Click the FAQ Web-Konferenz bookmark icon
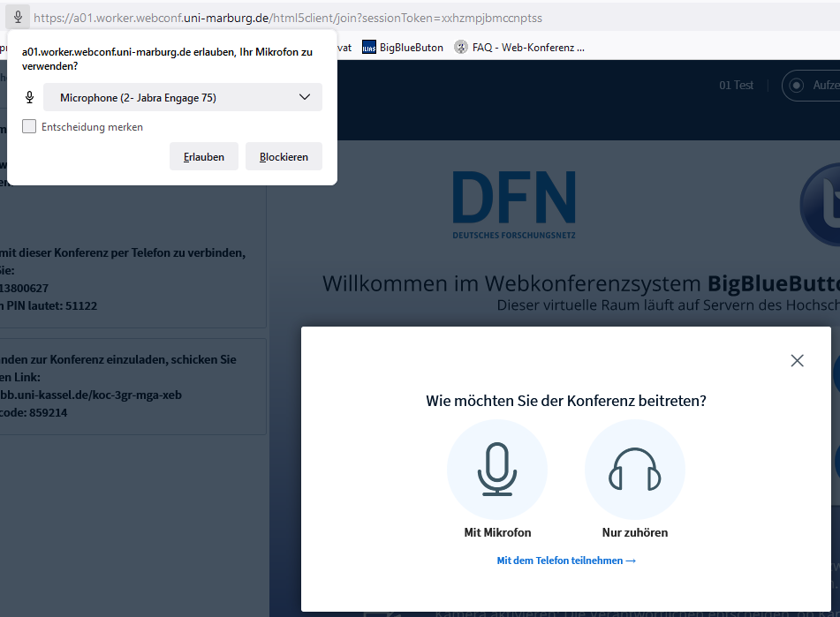Screen dimensions: 840x617 tap(461, 47)
